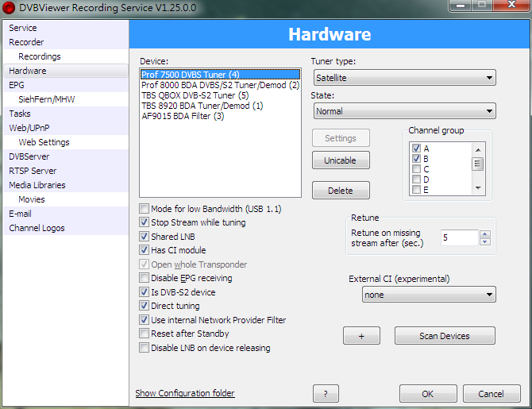Increase the Retune seconds with up arrow
532x409 pixels.
485,233
